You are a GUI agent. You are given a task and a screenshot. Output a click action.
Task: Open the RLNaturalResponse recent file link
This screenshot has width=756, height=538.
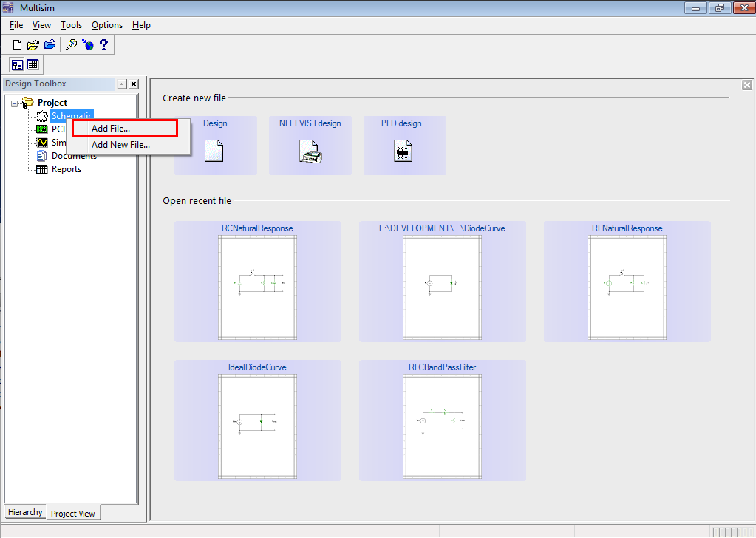click(x=627, y=228)
